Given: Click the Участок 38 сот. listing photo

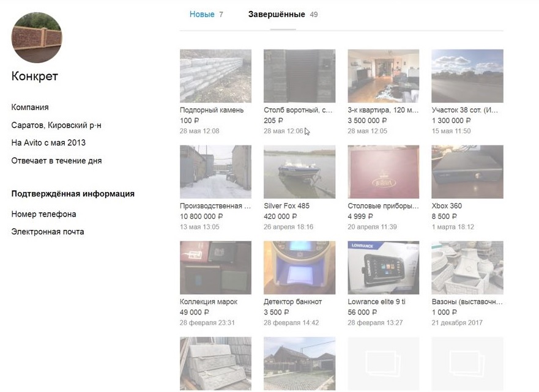Looking at the screenshot, I should tap(467, 76).
